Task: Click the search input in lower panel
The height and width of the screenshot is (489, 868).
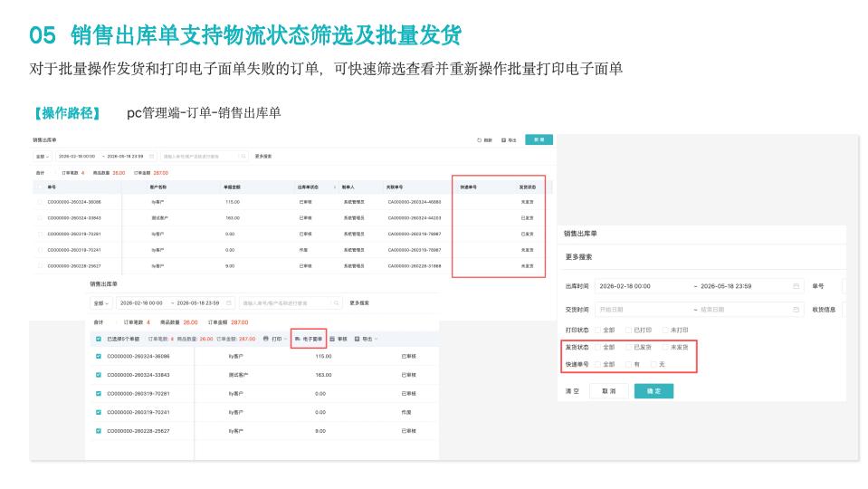Action: [291, 303]
